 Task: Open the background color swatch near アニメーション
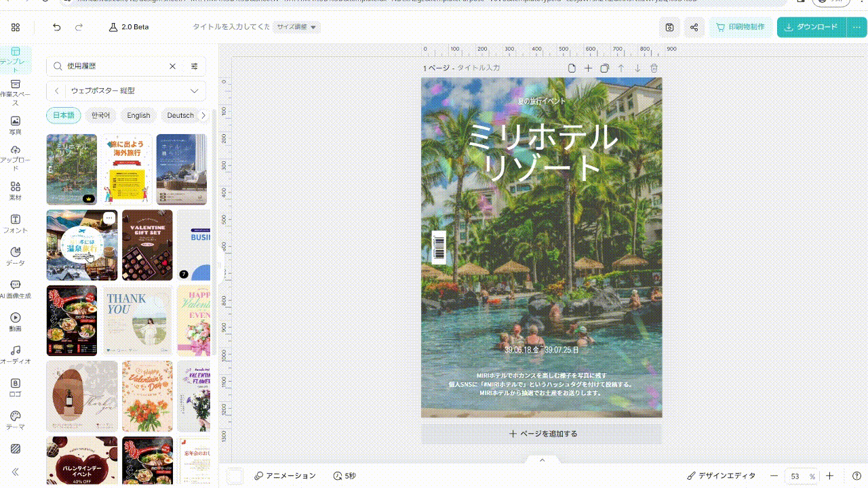click(235, 476)
